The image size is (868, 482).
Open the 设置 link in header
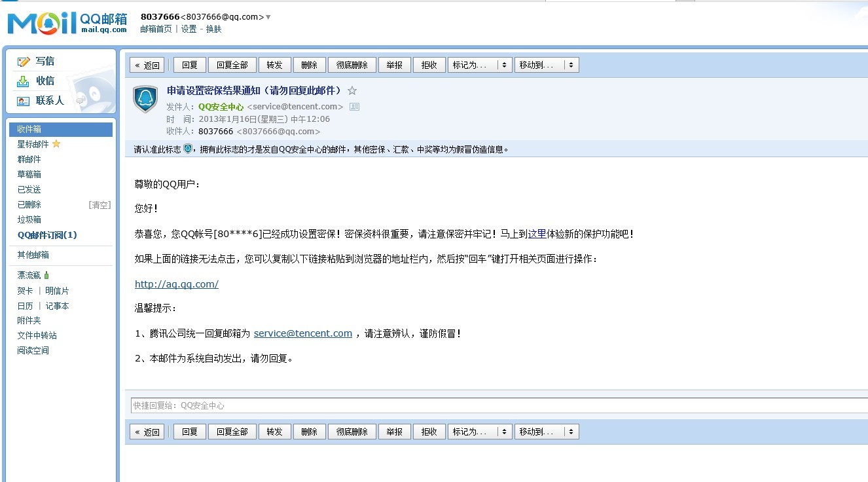tap(189, 29)
